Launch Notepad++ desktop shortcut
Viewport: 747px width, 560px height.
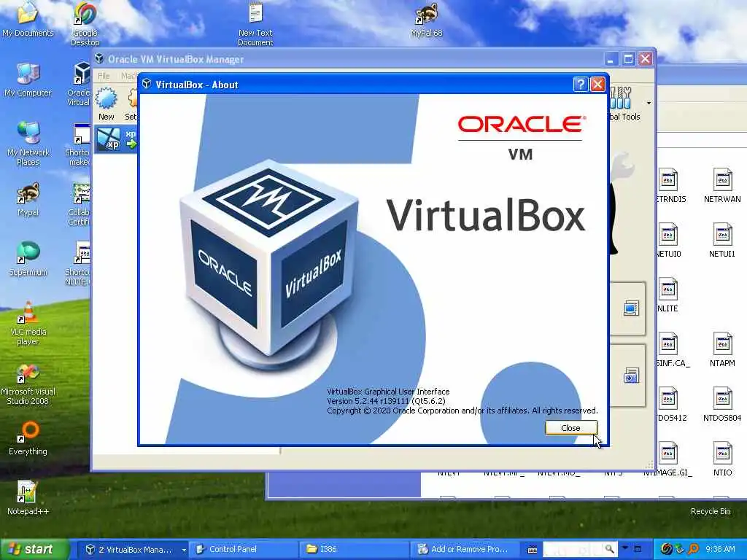click(28, 498)
